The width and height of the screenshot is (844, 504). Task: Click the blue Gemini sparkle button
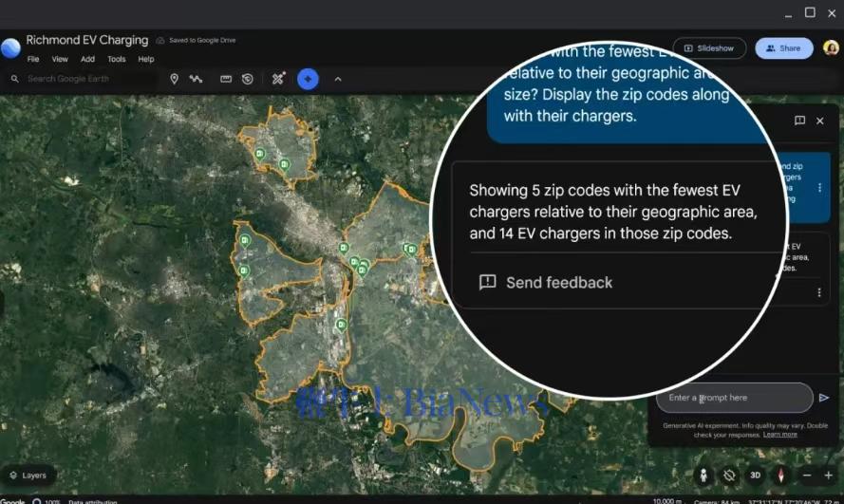pyautogui.click(x=308, y=79)
